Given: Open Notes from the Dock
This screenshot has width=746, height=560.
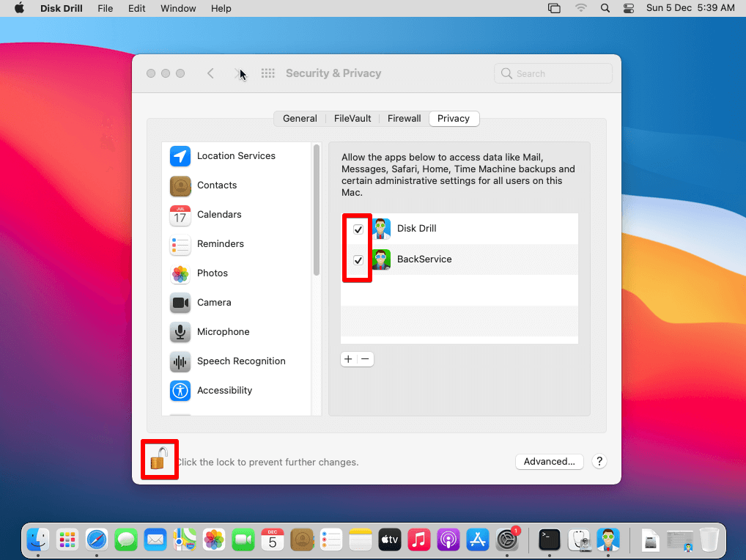Looking at the screenshot, I should (x=360, y=540).
